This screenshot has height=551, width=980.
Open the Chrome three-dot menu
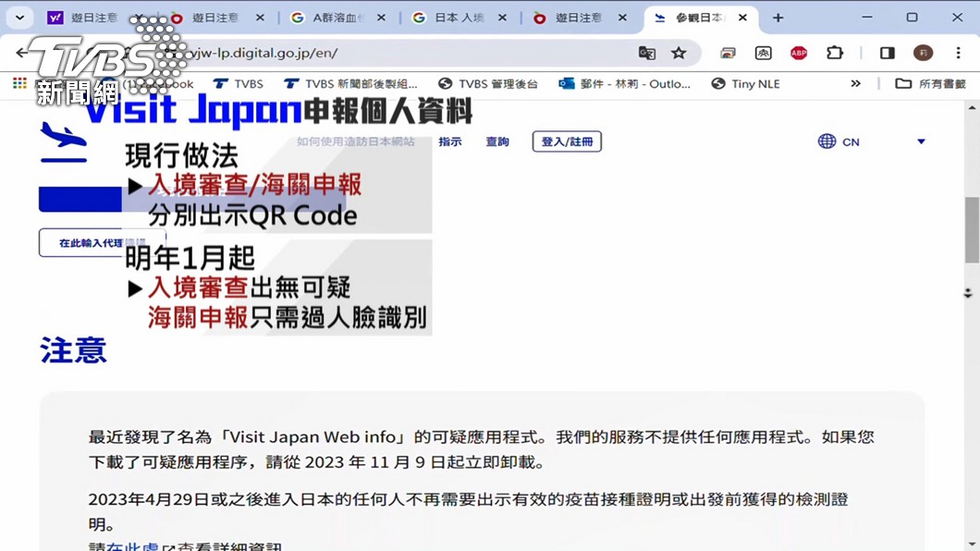[x=958, y=53]
